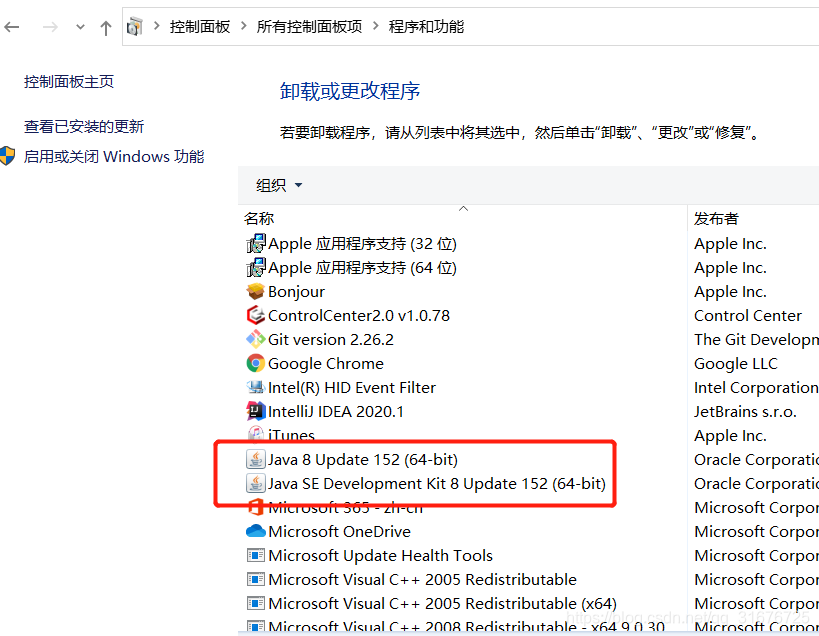Click the forward navigation arrow
The width and height of the screenshot is (819, 636).
tap(50, 27)
